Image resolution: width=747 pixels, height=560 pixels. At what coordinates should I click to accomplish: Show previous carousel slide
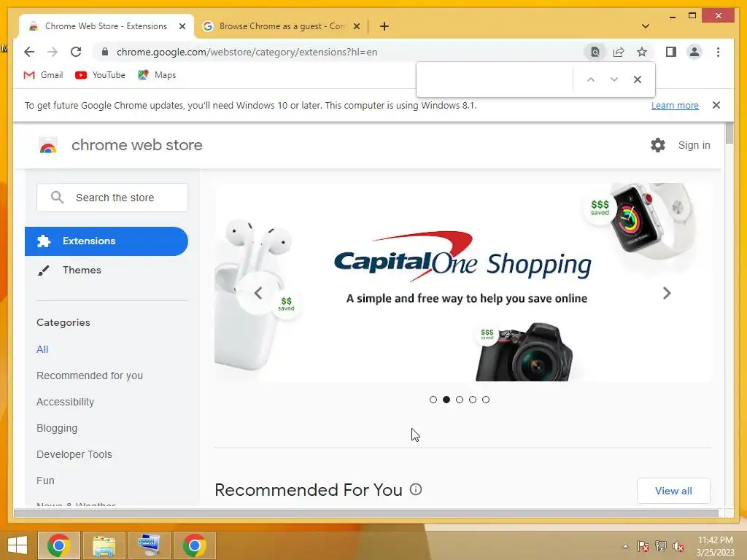pos(258,293)
